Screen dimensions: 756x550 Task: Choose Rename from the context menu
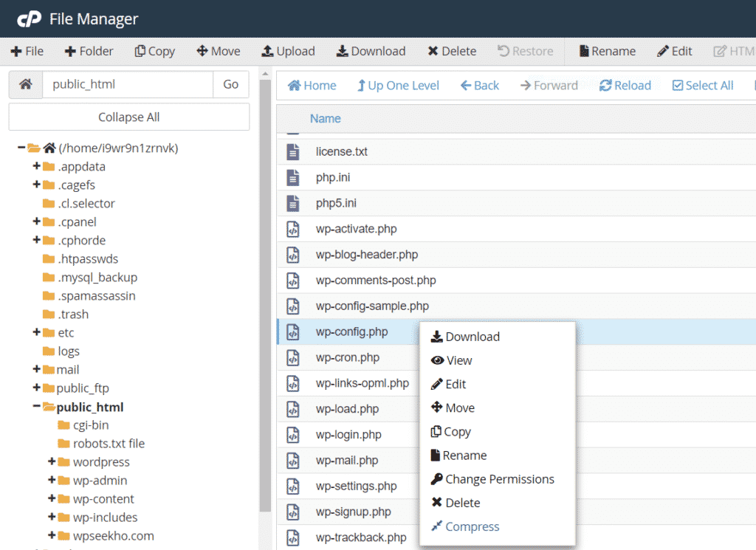click(x=459, y=456)
